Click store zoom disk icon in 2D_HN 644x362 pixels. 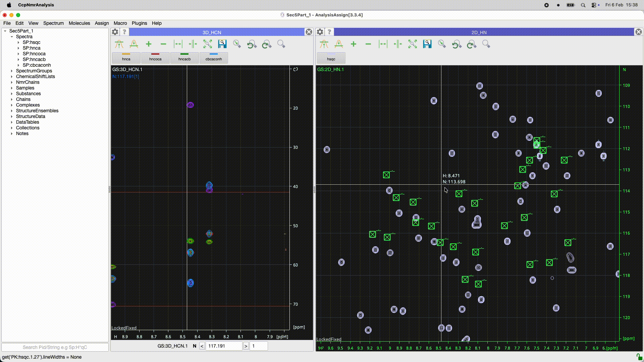[427, 44]
